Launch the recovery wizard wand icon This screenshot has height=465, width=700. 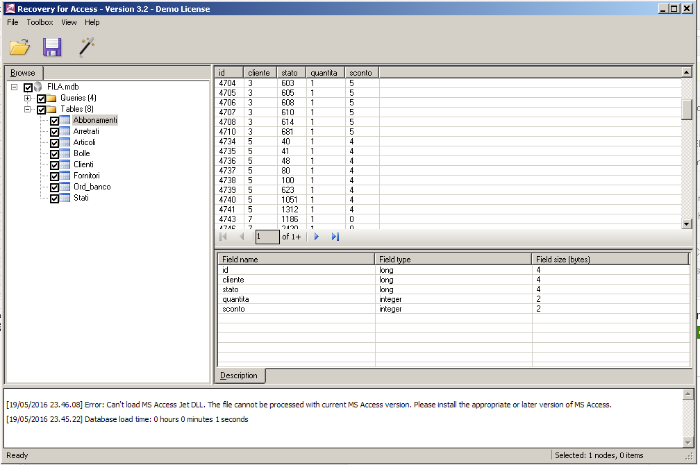(87, 47)
